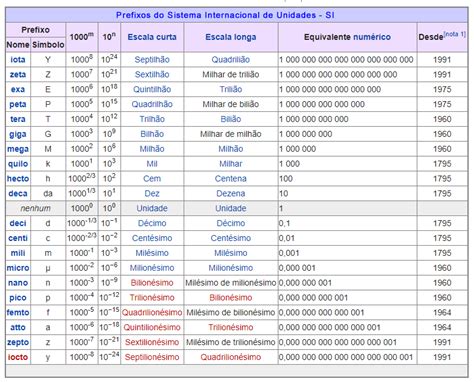Select the table title Prefixos do Sistema Internacional

pos(225,15)
